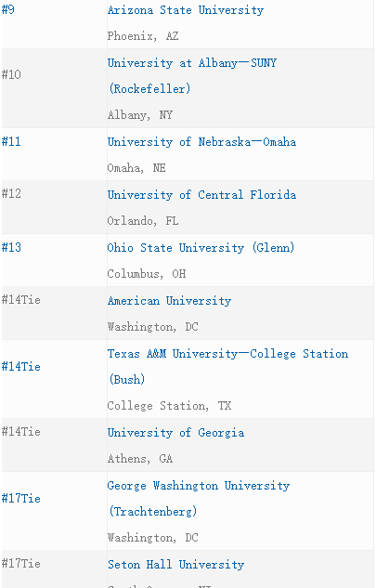Click #17Tie rank beside George Washington

[x=21, y=499]
